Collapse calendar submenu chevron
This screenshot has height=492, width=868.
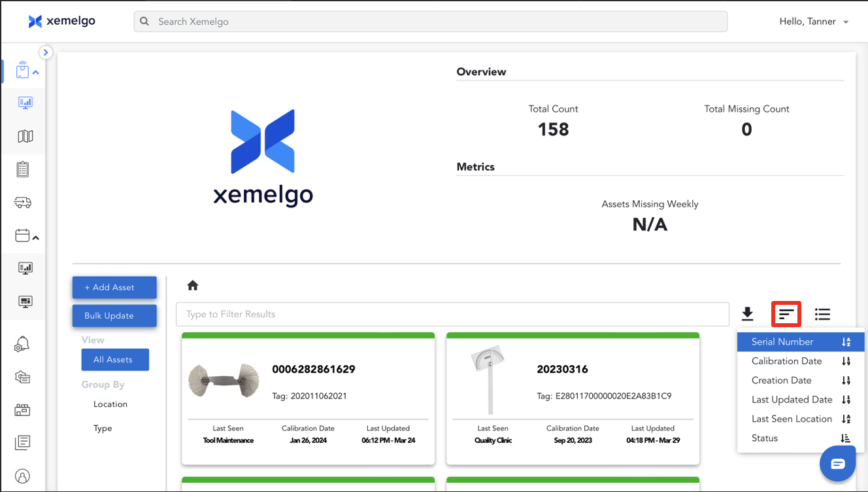click(x=36, y=237)
